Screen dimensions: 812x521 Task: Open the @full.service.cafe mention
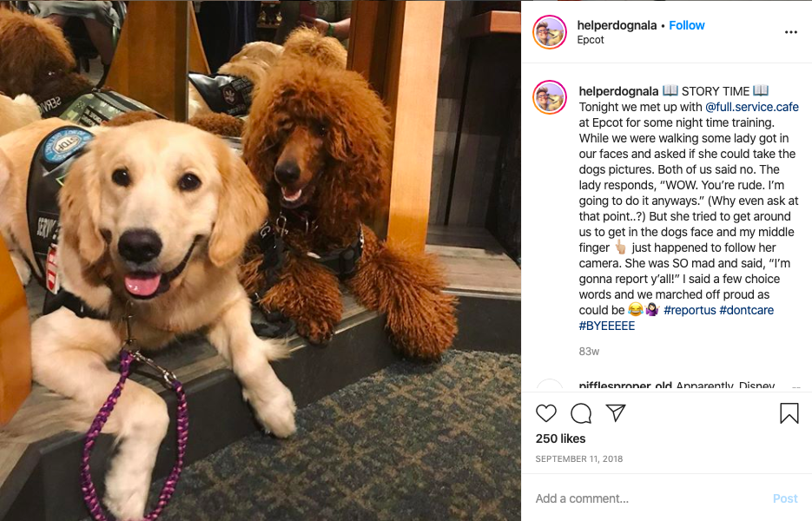(x=752, y=107)
